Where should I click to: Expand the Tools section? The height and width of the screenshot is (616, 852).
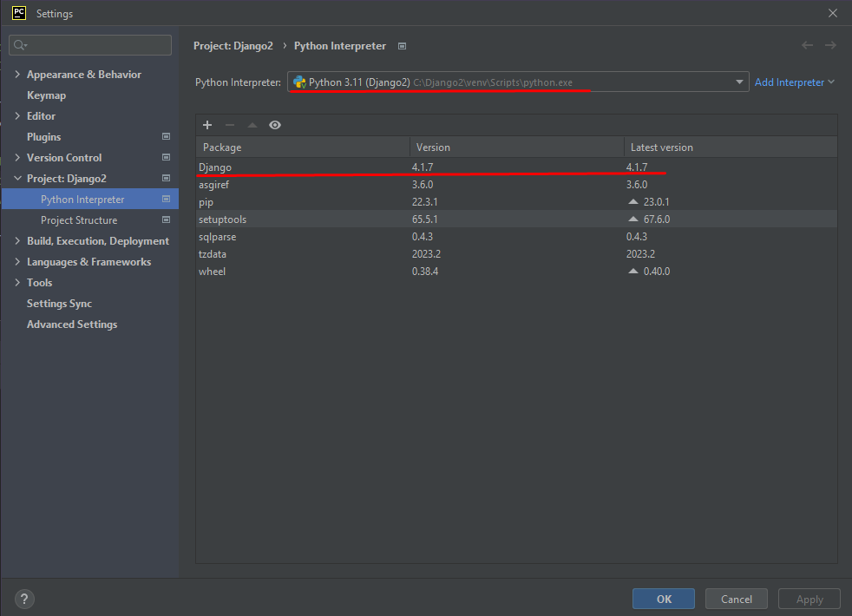pyautogui.click(x=17, y=283)
